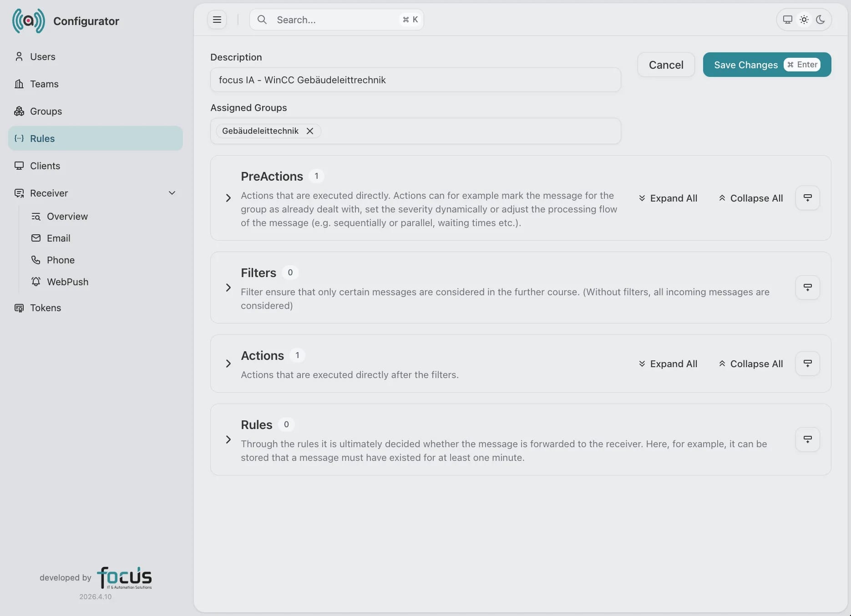Click Expand All in PreActions
Viewport: 851px width, 616px height.
[x=668, y=198]
